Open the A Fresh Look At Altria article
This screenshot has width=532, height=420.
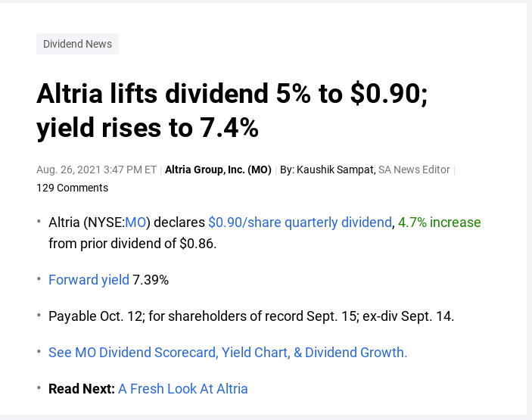point(183,389)
